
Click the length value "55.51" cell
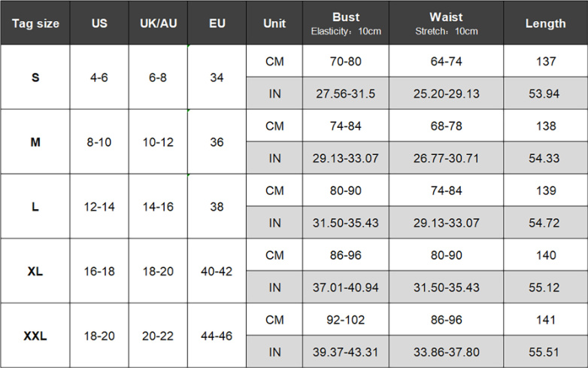[545, 351]
